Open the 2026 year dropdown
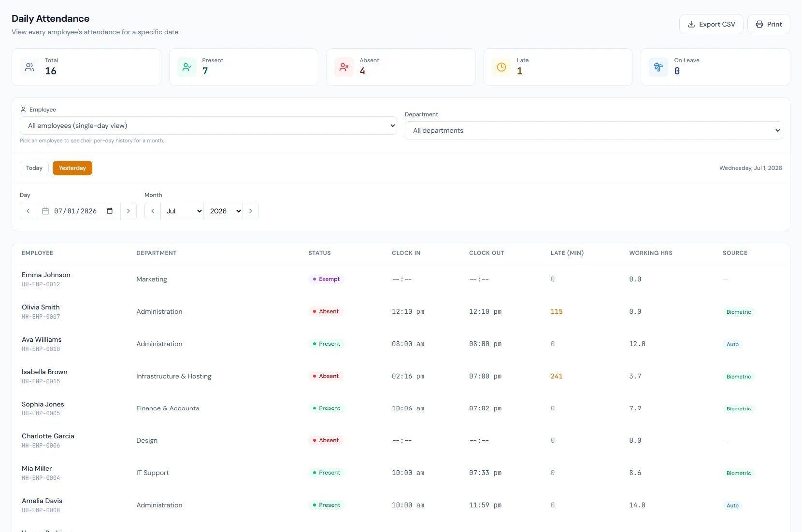 pyautogui.click(x=224, y=211)
